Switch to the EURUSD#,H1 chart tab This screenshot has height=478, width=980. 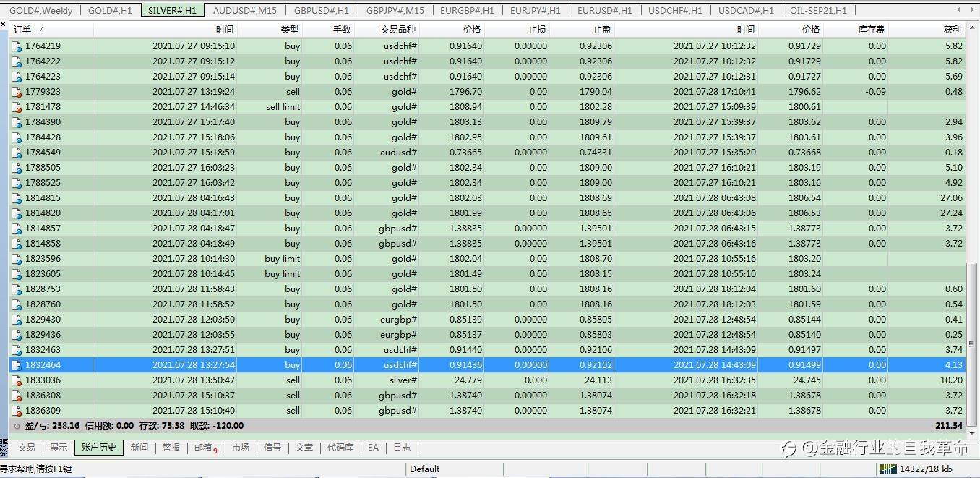click(604, 10)
